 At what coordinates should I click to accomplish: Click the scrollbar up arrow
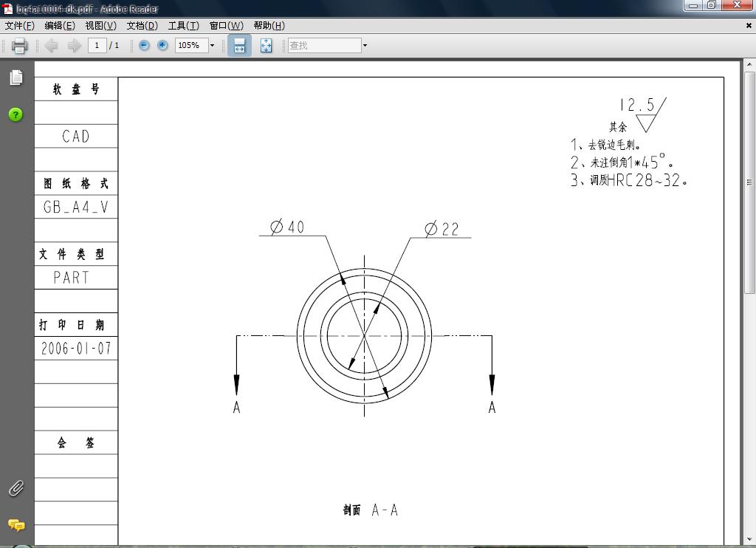click(x=749, y=64)
